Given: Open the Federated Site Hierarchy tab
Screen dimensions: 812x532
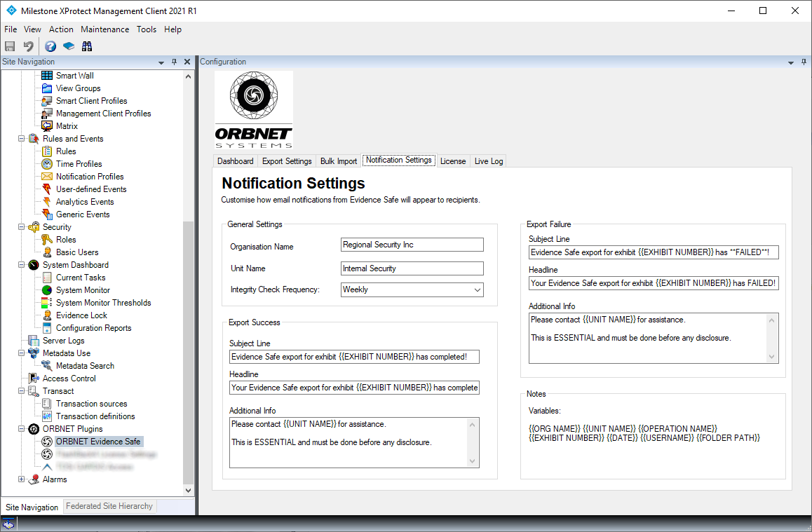Looking at the screenshot, I should (x=109, y=506).
